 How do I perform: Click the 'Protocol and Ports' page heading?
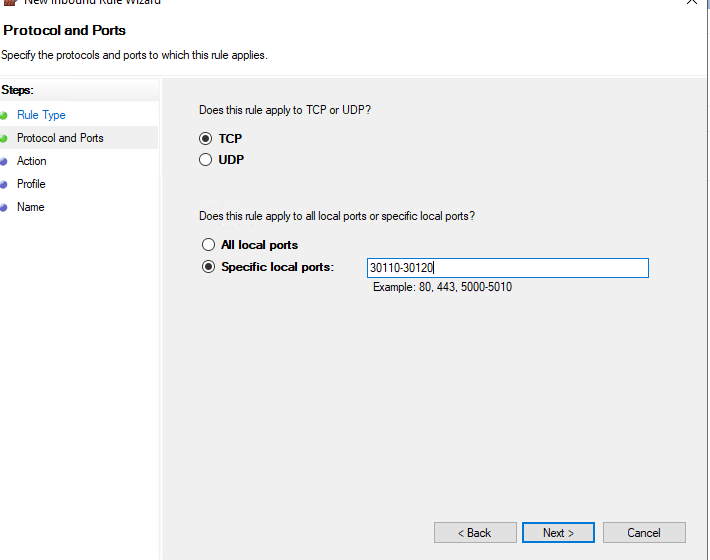point(64,30)
